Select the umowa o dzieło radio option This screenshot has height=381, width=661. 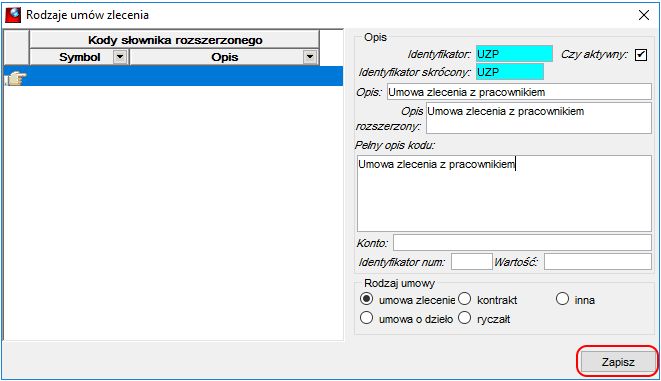click(367, 318)
